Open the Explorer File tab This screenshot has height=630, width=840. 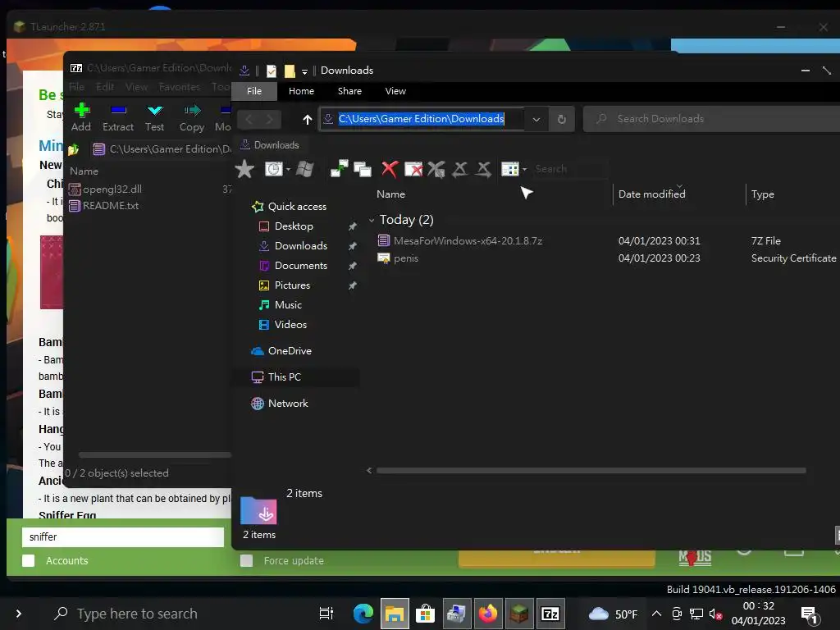click(x=254, y=91)
